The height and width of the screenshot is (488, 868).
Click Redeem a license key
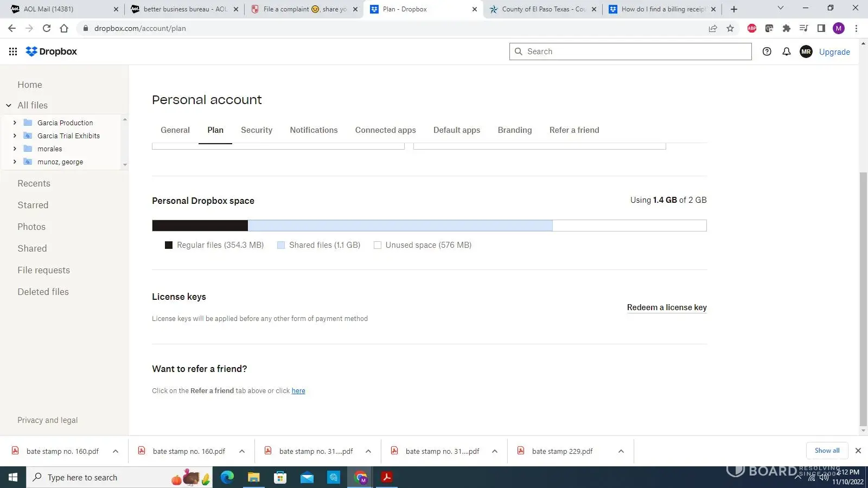point(666,307)
